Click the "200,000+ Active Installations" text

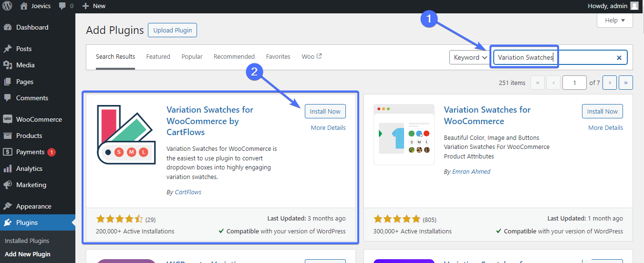(x=135, y=231)
